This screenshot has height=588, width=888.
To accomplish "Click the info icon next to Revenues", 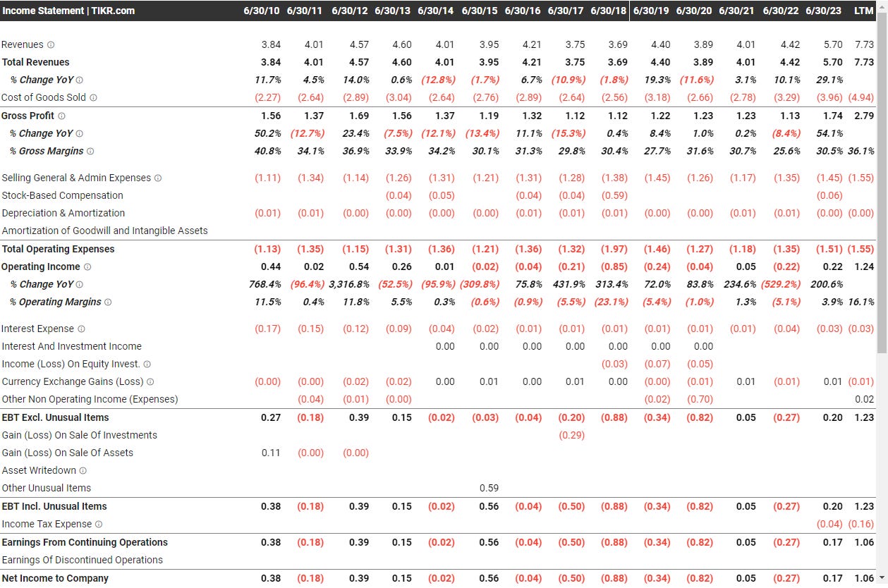I will pos(51,45).
